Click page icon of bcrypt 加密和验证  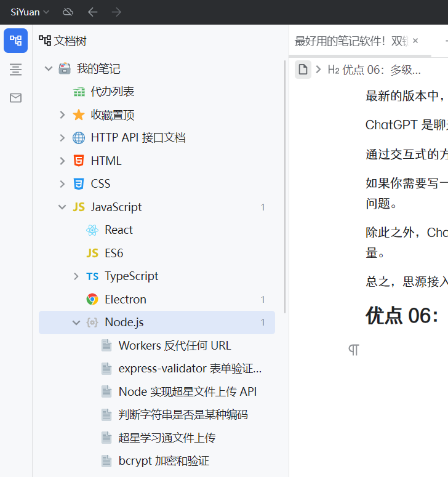pyautogui.click(x=106, y=461)
